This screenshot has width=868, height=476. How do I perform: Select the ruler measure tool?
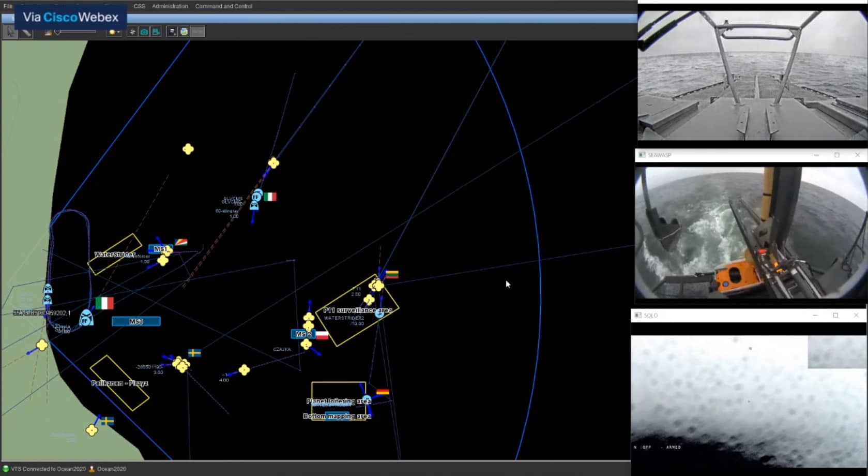(26, 32)
